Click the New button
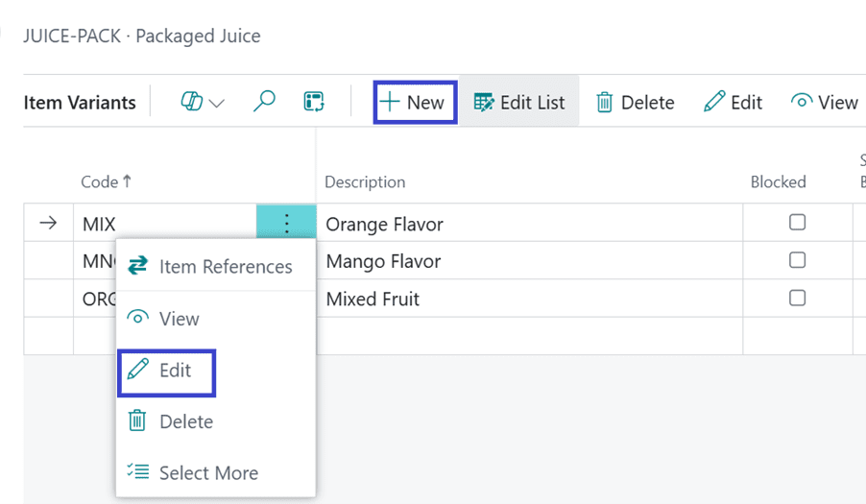Viewport: 866px width, 504px height. [x=413, y=102]
